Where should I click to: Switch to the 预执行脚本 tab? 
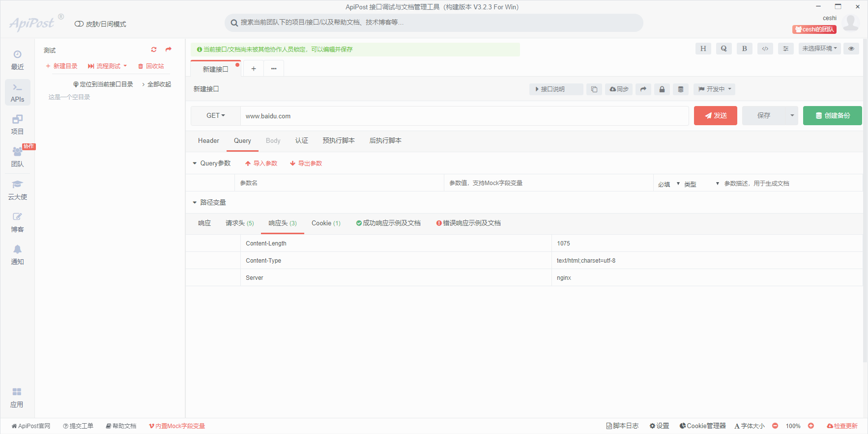(339, 141)
